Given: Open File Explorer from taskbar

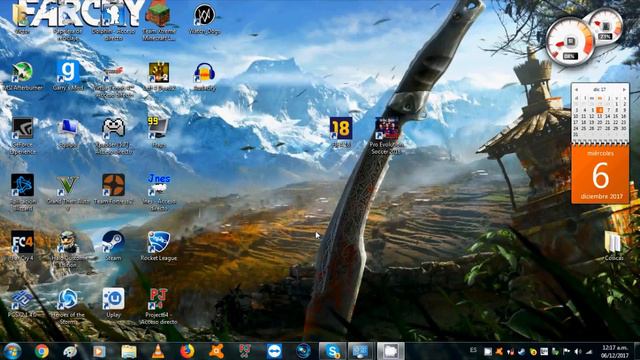Looking at the screenshot, I should (129, 351).
